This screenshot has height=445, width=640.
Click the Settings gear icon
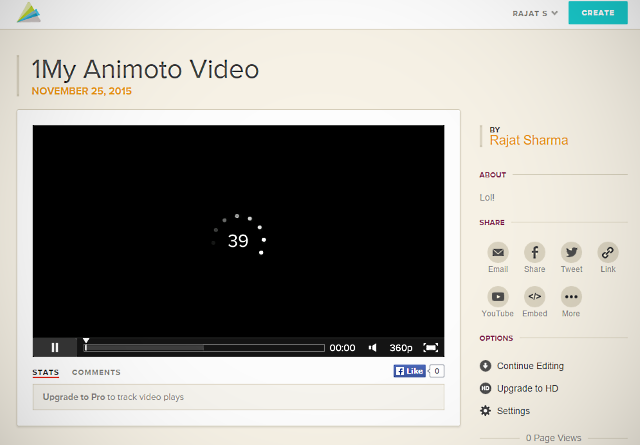(x=485, y=411)
